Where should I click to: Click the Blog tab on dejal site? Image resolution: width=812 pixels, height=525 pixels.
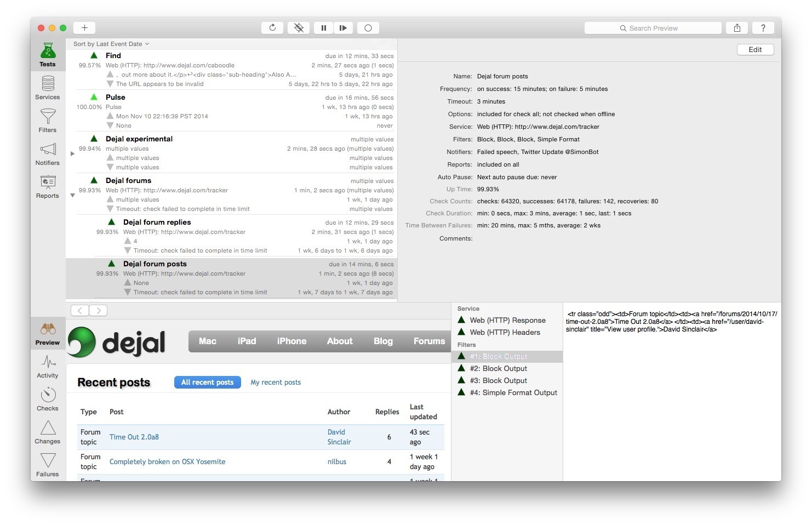point(383,341)
